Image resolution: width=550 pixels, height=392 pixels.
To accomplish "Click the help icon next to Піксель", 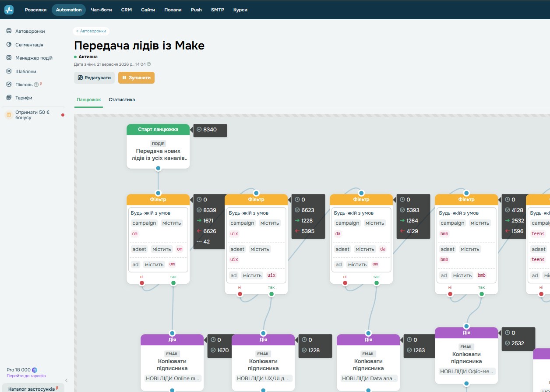I will tap(36, 85).
